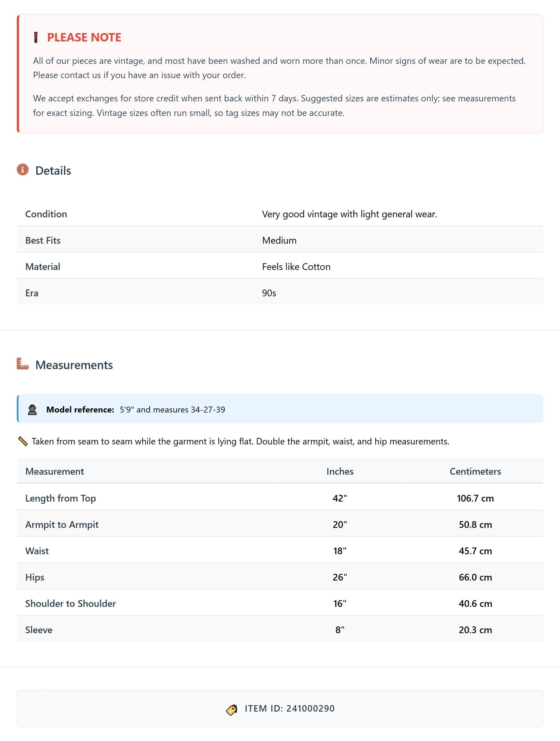Click the Measurements ruler icon
Screen dimensions: 560x741
click(23, 364)
